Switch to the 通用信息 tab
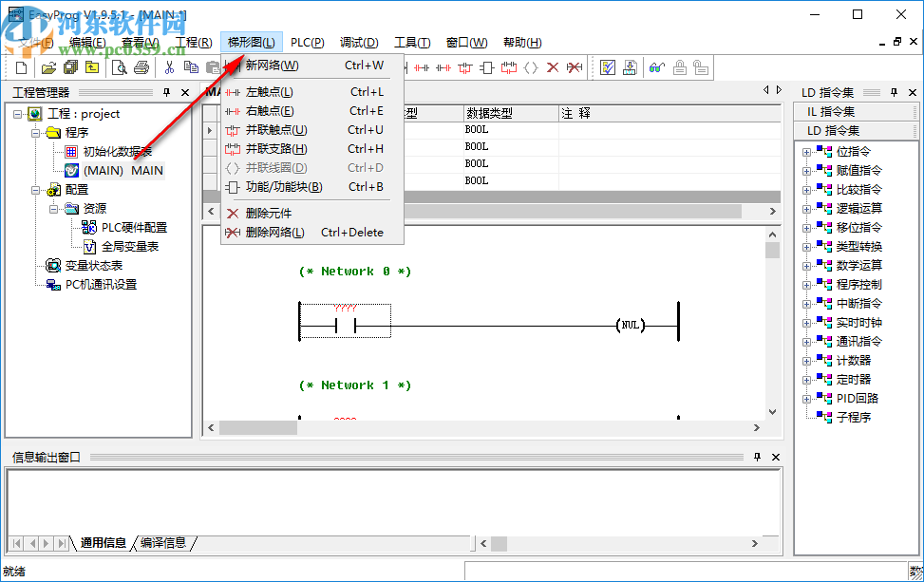Image resolution: width=924 pixels, height=582 pixels. click(104, 542)
